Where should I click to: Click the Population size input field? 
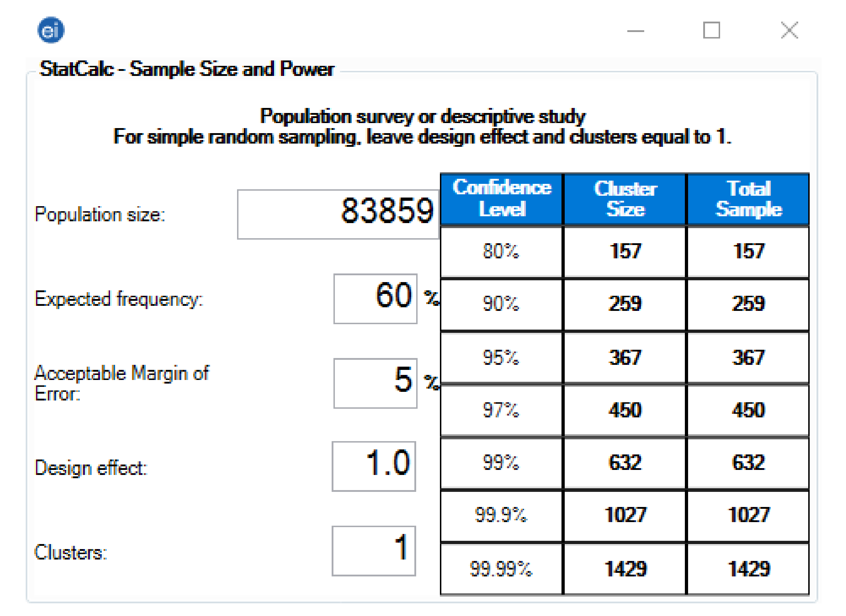click(x=338, y=214)
